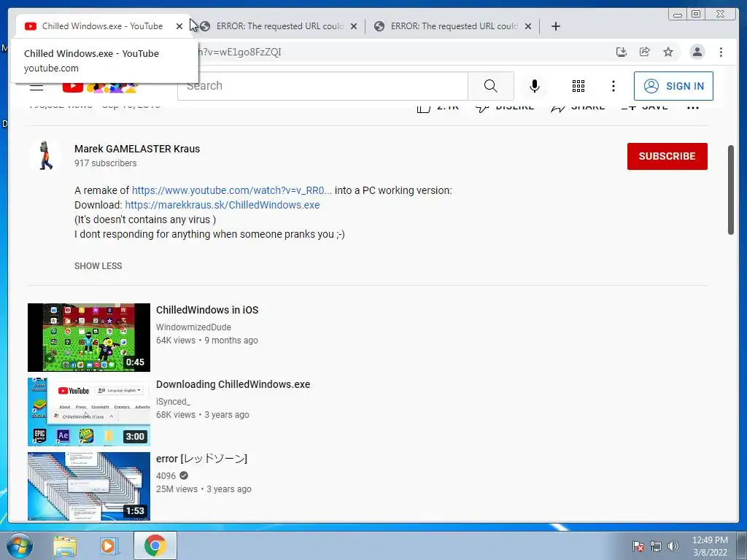The height and width of the screenshot is (560, 747).
Task: Click the 917 subscribers text
Action: 105,163
